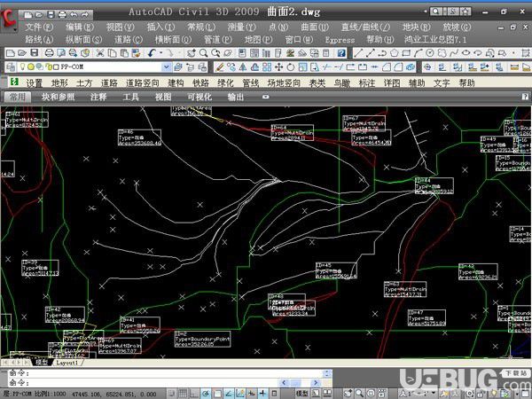Screen dimensions: 532x399
Task: Click the blue Help question mark icon
Action: tap(341, 53)
